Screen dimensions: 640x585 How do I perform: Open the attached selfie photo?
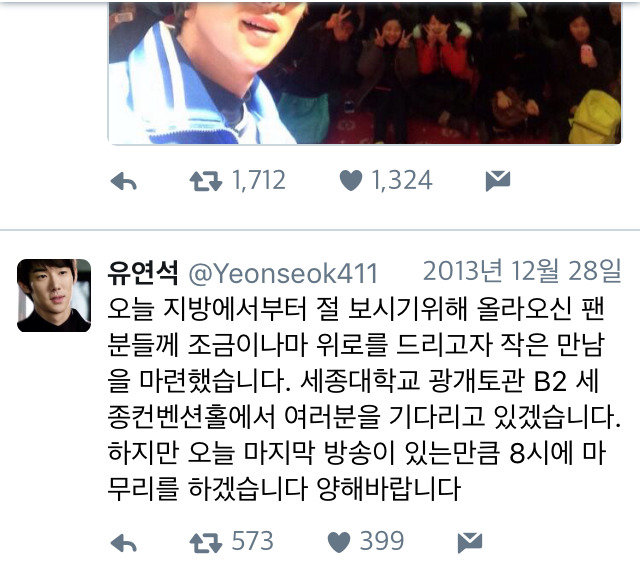pyautogui.click(x=364, y=72)
